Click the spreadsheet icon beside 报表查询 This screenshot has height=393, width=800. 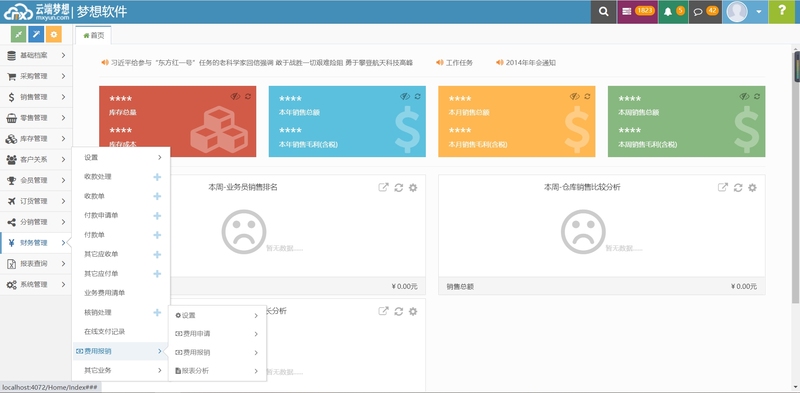11,264
